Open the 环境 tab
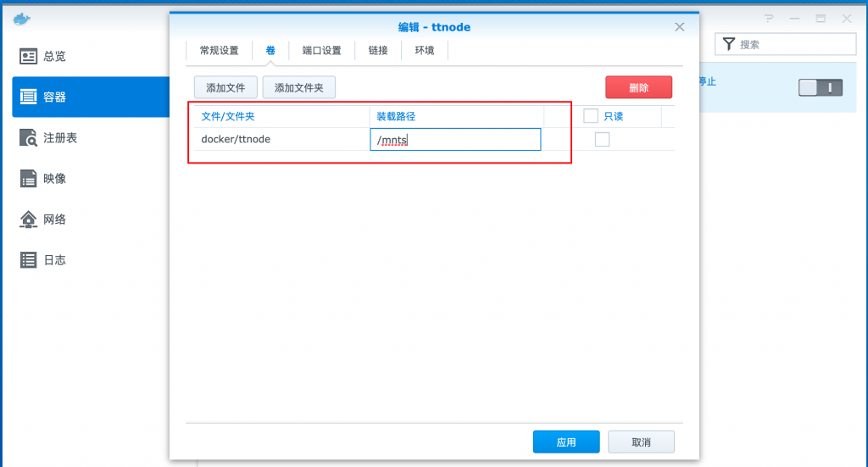Viewport: 868px width, 467px height. point(424,51)
